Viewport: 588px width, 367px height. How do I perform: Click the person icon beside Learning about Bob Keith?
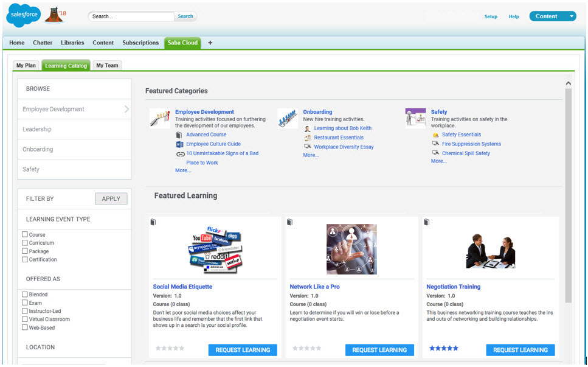308,128
